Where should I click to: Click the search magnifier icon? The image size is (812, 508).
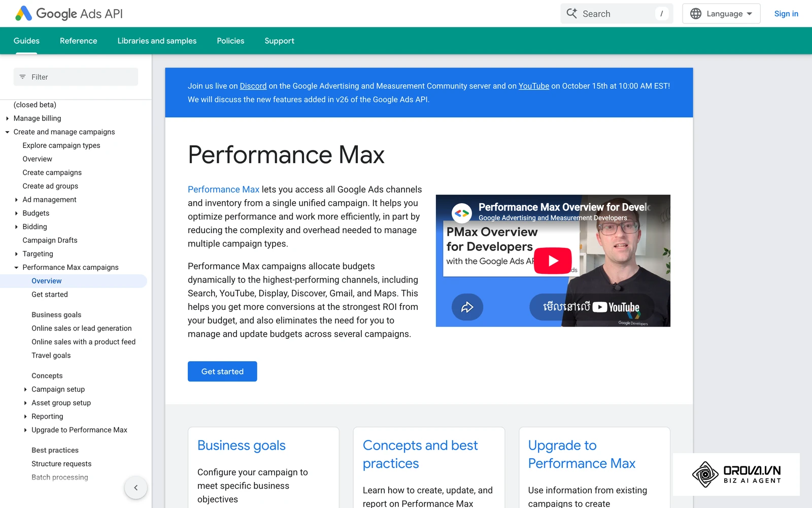[572, 14]
